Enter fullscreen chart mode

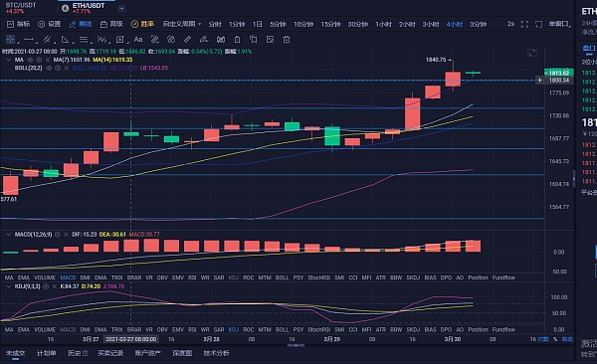(x=524, y=24)
